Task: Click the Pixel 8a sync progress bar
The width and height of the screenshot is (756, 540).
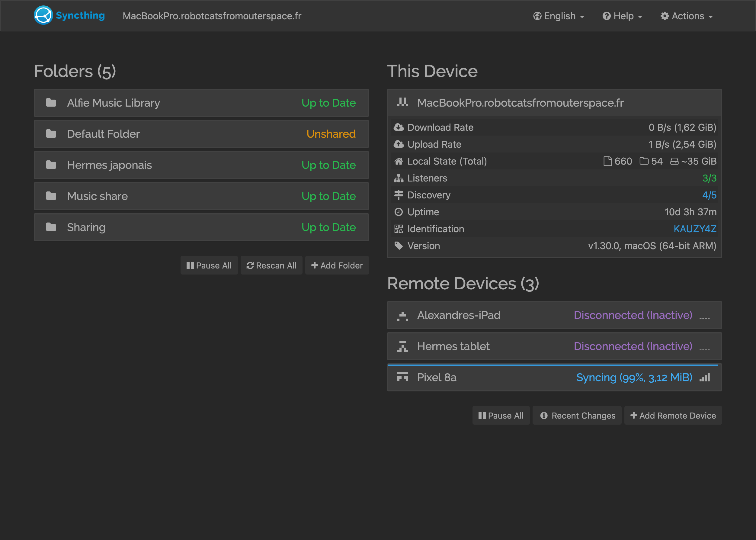Action: [x=553, y=365]
